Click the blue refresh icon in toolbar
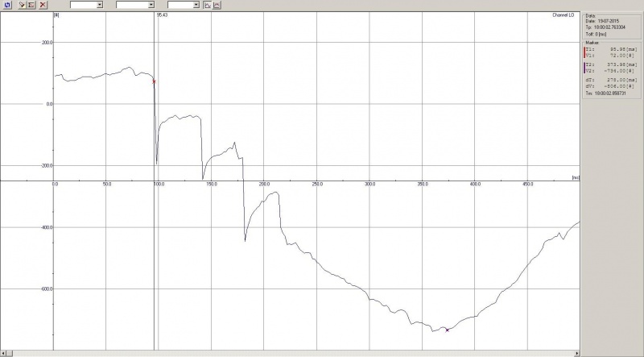Image resolution: width=644 pixels, height=357 pixels. coord(7,5)
